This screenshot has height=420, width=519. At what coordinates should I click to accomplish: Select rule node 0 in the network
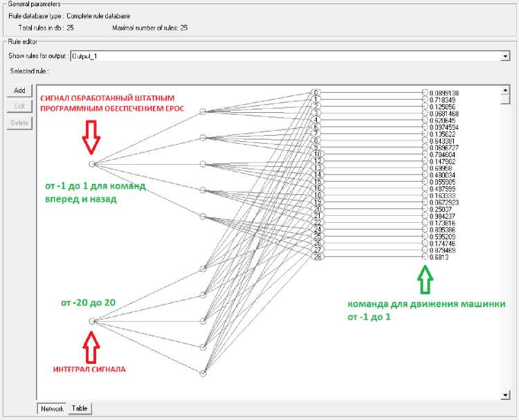click(316, 92)
